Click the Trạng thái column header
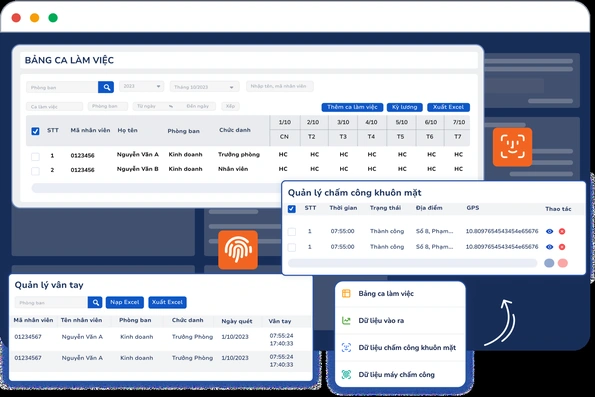 pyautogui.click(x=385, y=208)
